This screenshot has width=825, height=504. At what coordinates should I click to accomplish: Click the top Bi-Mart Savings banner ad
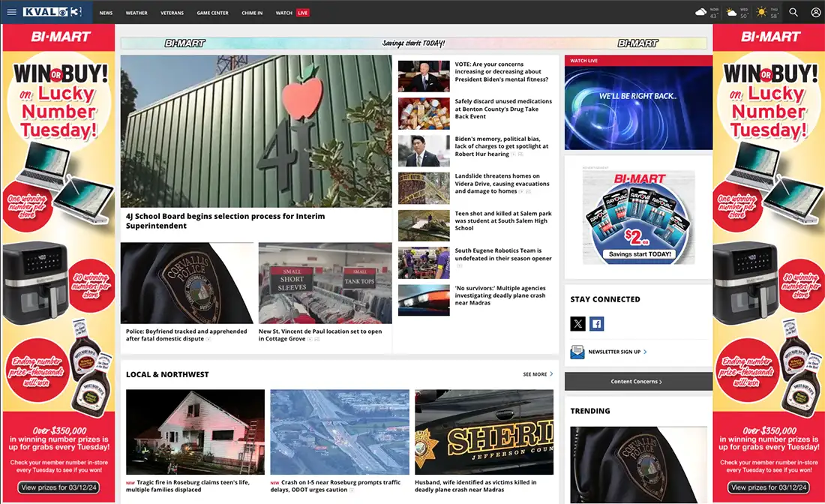coord(413,43)
